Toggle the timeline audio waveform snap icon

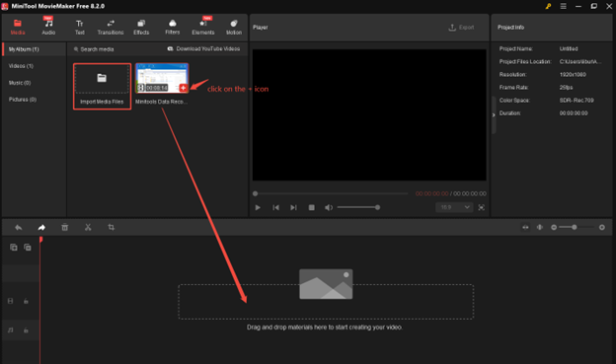click(540, 227)
